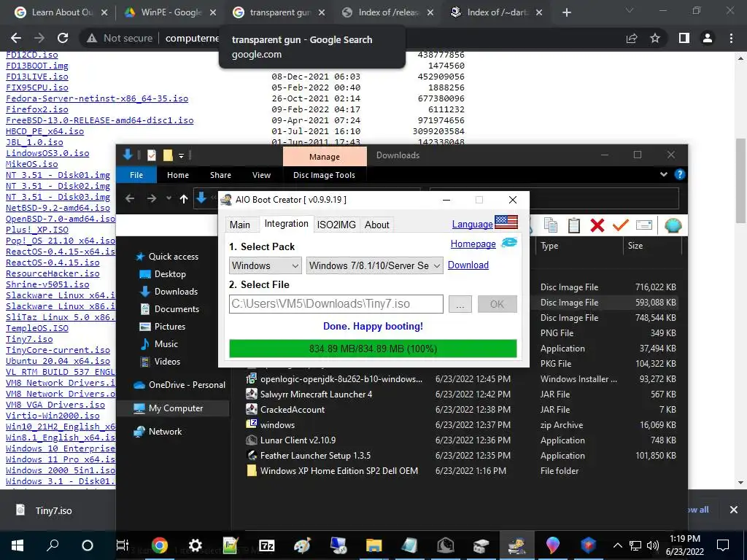Open Chrome three-dot menu
The image size is (747, 560).
point(731,38)
